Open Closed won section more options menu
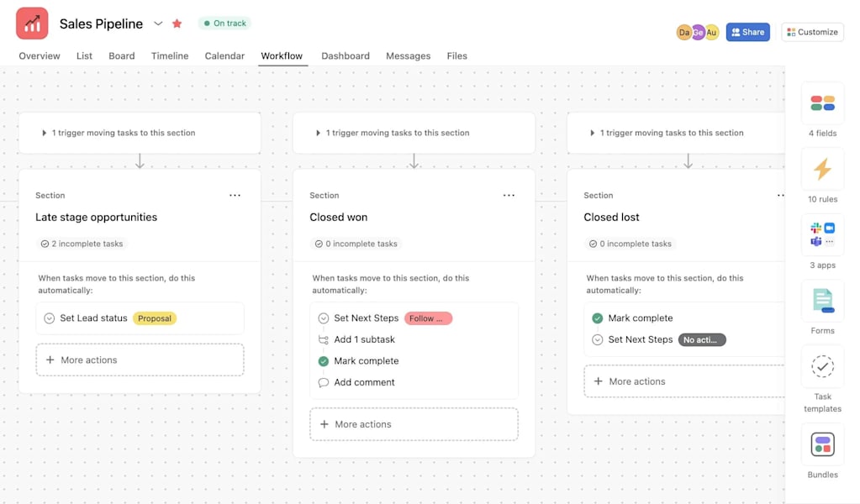This screenshot has height=504, width=860. (x=509, y=196)
